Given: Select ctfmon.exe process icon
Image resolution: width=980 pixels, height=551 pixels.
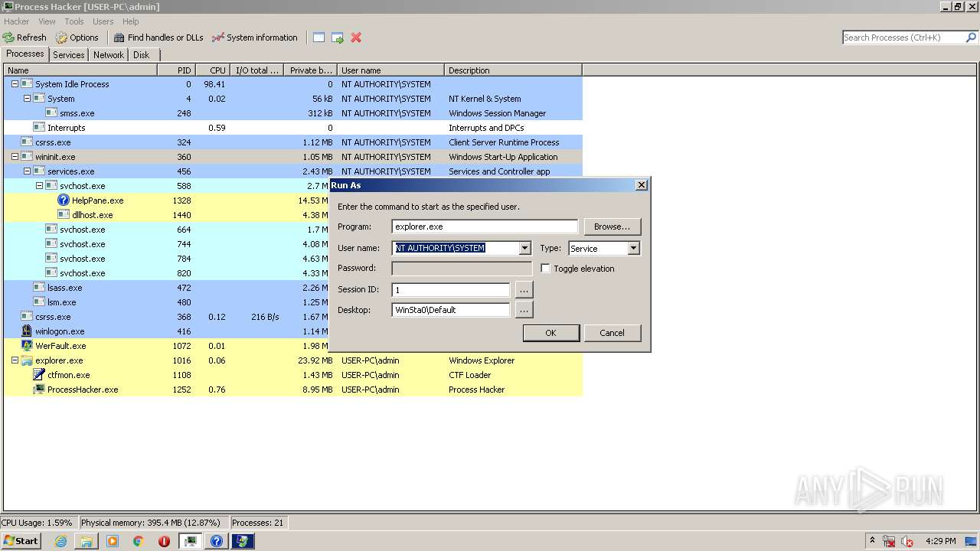Looking at the screenshot, I should tap(39, 375).
